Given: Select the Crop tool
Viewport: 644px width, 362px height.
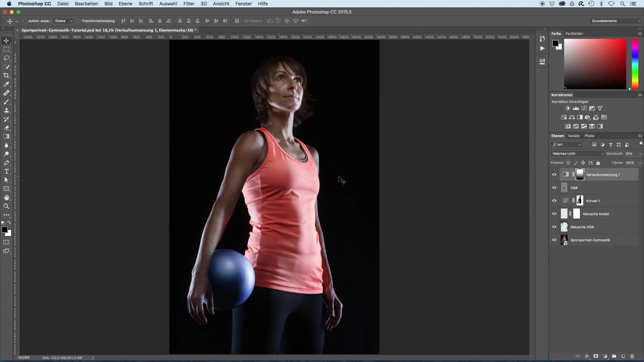Looking at the screenshot, I should [x=6, y=75].
